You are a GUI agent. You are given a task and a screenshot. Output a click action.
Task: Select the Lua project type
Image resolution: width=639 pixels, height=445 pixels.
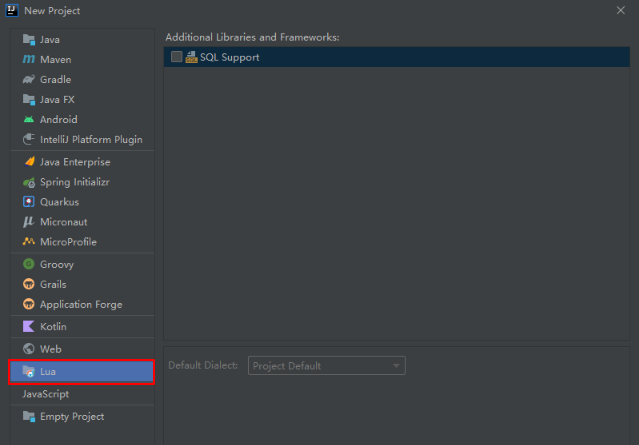[x=82, y=371]
